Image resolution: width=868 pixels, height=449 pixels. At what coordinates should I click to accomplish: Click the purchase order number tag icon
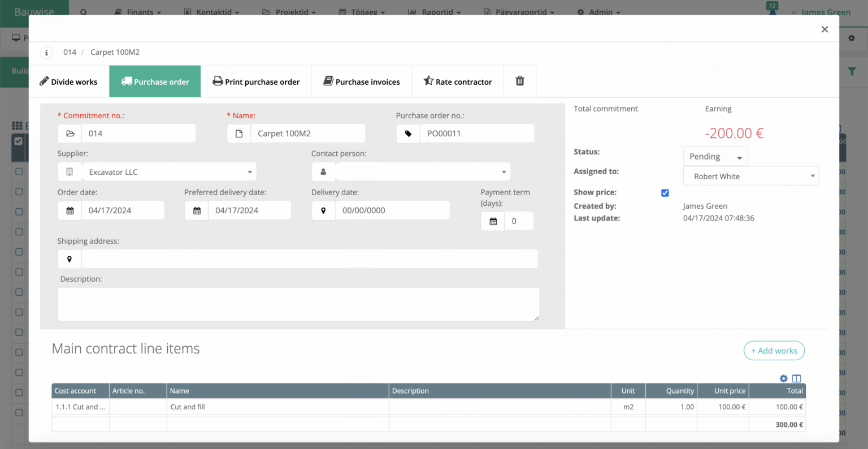[x=408, y=134]
